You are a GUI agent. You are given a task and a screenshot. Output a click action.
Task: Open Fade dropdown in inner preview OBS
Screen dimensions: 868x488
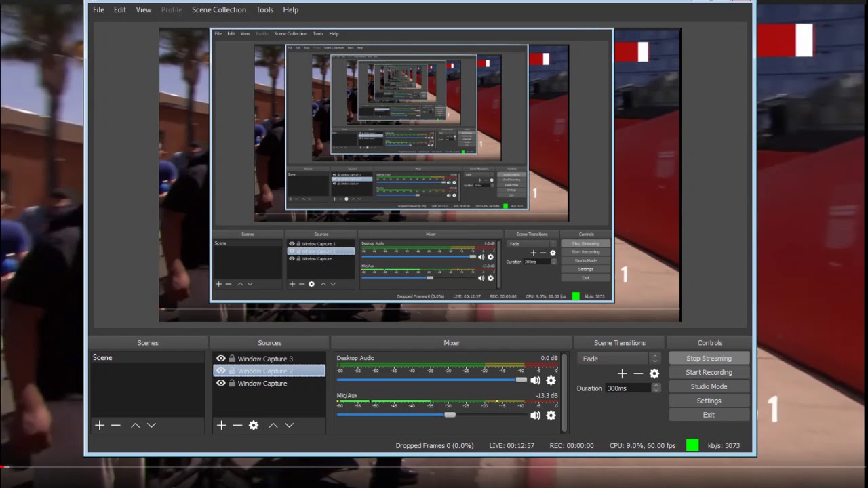coord(532,244)
